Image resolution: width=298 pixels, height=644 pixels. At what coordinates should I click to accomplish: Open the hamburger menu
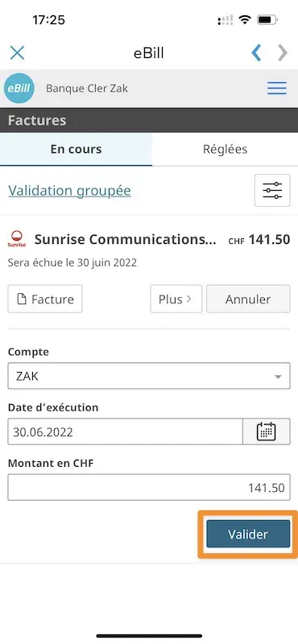click(276, 89)
